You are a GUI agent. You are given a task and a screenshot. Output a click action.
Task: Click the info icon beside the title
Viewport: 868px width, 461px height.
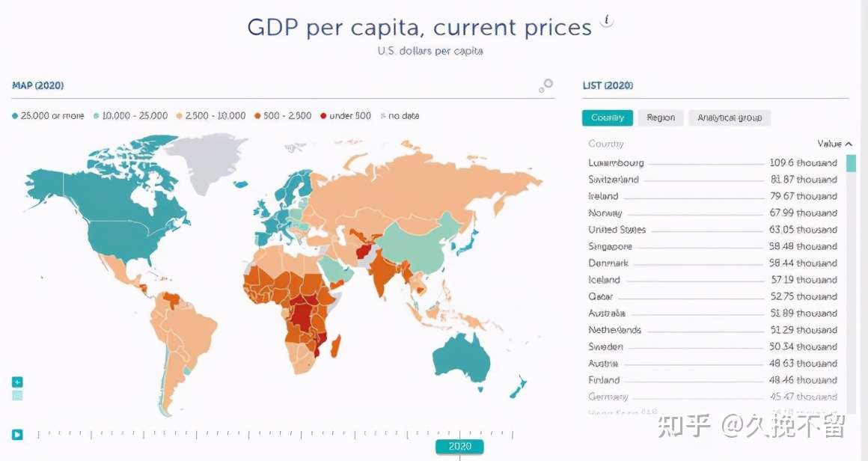tap(608, 22)
